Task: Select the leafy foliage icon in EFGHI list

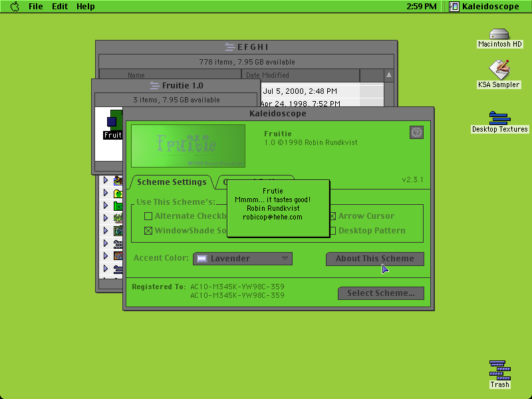Action: tap(118, 218)
